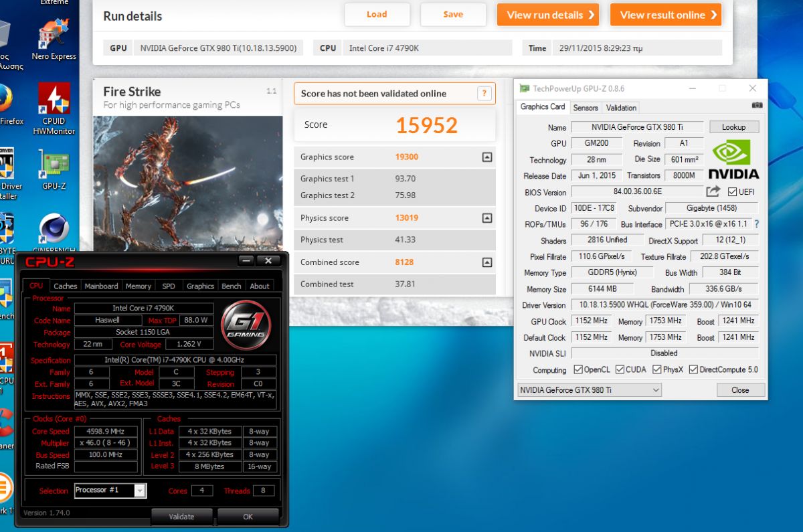This screenshot has width=803, height=532.
Task: Select the CPU tab in CPU-Z
Action: point(36,285)
